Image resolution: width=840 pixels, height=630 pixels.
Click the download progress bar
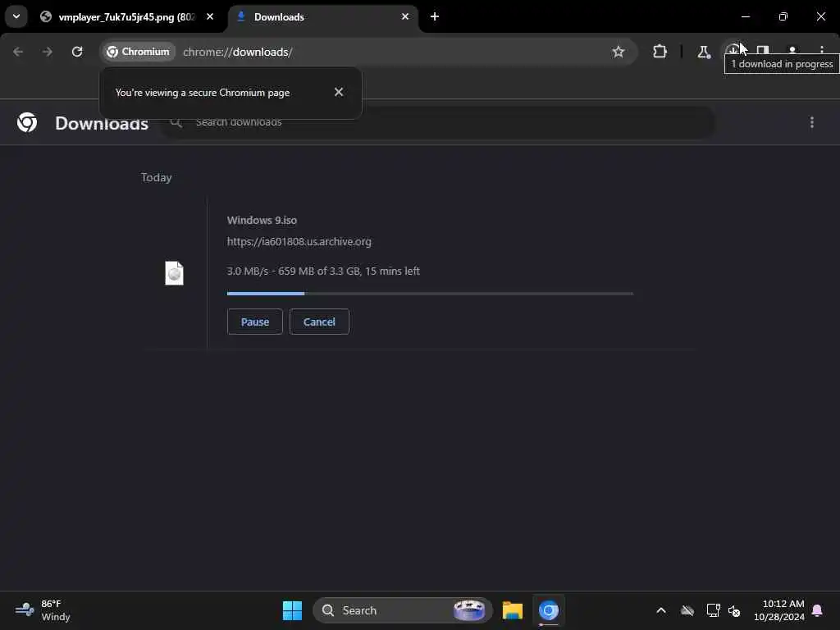point(430,294)
